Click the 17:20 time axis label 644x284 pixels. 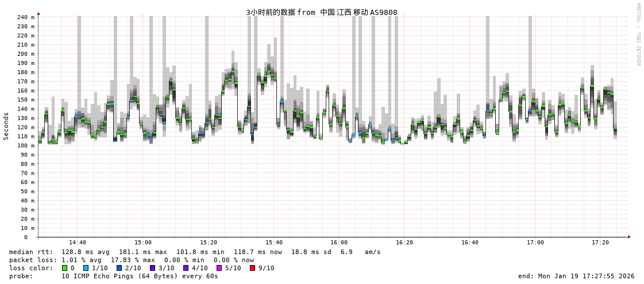pyautogui.click(x=600, y=243)
